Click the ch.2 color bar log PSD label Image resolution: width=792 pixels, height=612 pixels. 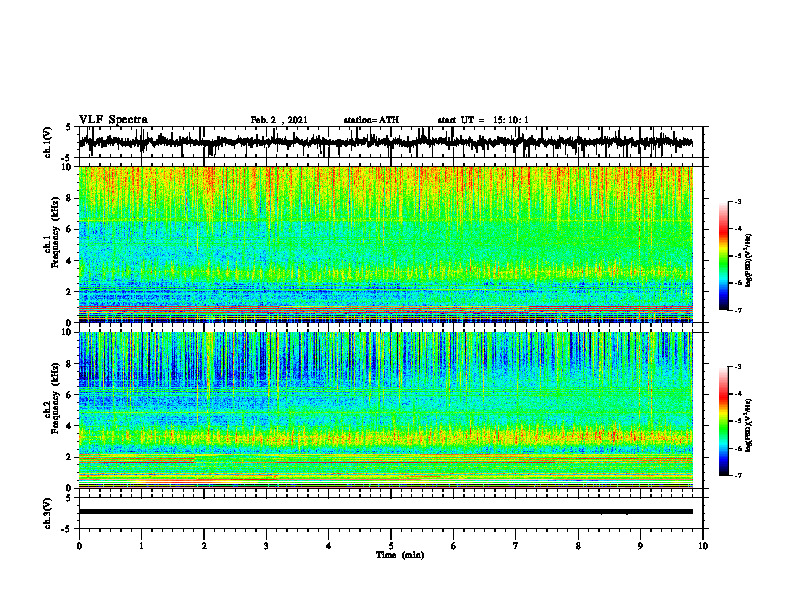coord(748,425)
